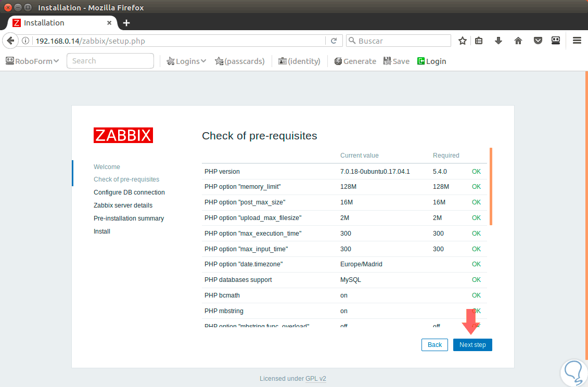Screen dimensions: 588x387
Task: Select the Installation browser tab
Action: 62,23
